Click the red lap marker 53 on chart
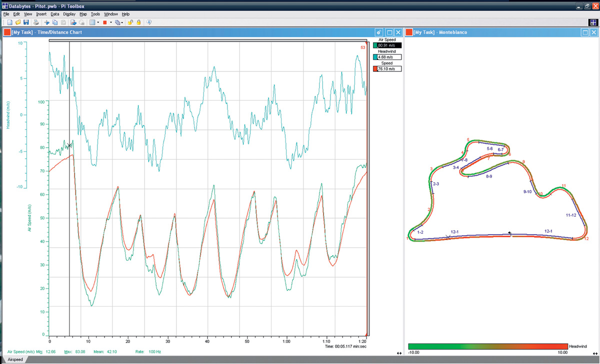The height and width of the screenshot is (364, 600). coord(363,47)
